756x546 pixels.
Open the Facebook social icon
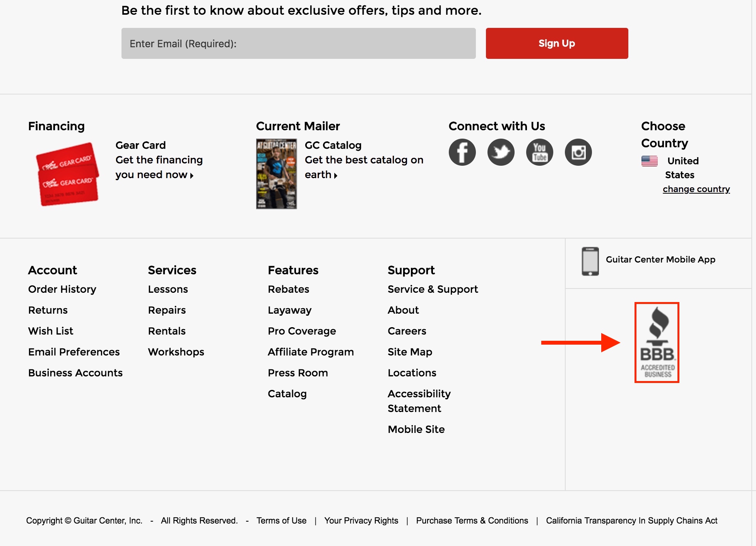coord(462,152)
